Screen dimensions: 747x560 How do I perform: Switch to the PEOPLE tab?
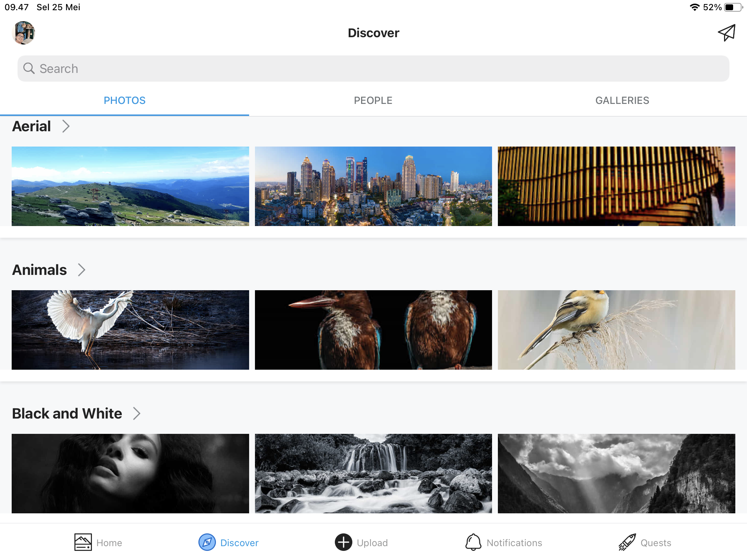[x=373, y=101]
